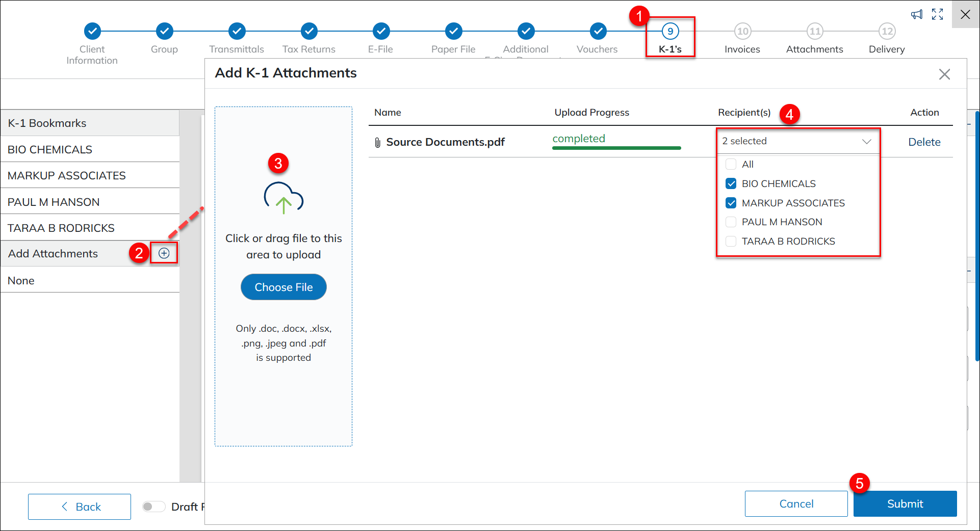Click the Choose File button
980x531 pixels.
283,287
